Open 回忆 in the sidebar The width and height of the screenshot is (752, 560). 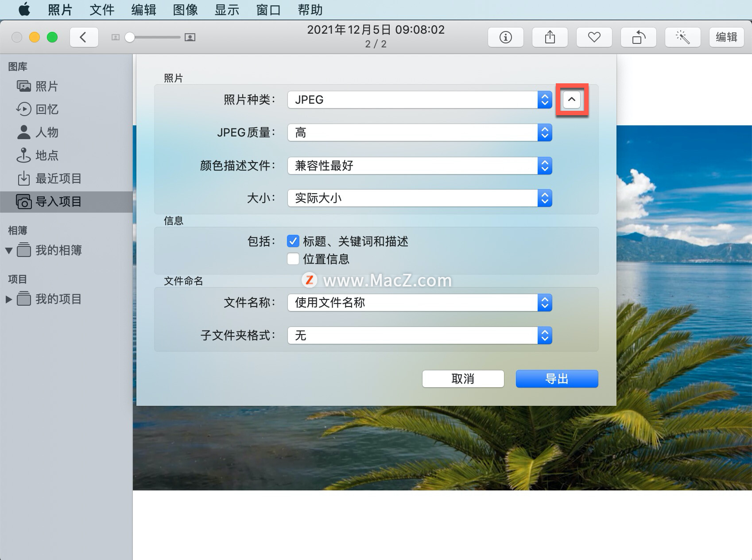coord(47,109)
